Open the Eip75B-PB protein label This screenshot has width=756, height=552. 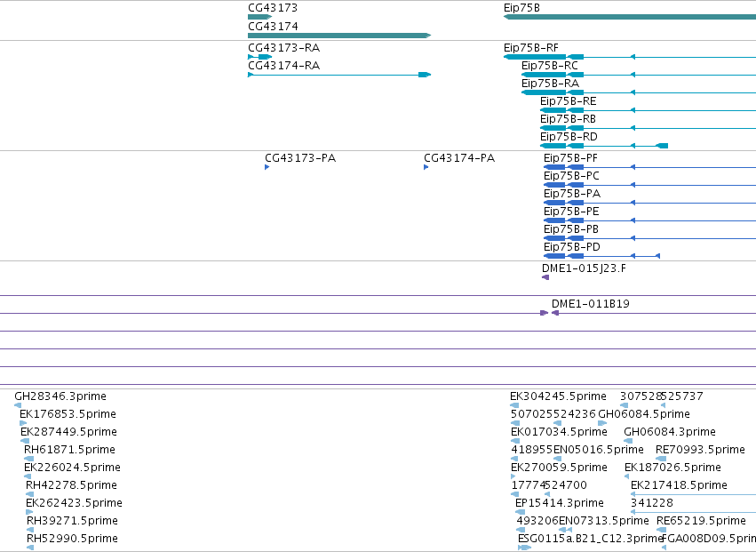(x=571, y=229)
